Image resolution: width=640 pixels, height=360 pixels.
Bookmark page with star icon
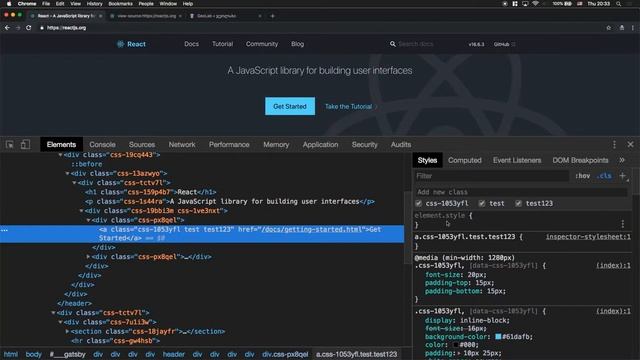(x=609, y=28)
